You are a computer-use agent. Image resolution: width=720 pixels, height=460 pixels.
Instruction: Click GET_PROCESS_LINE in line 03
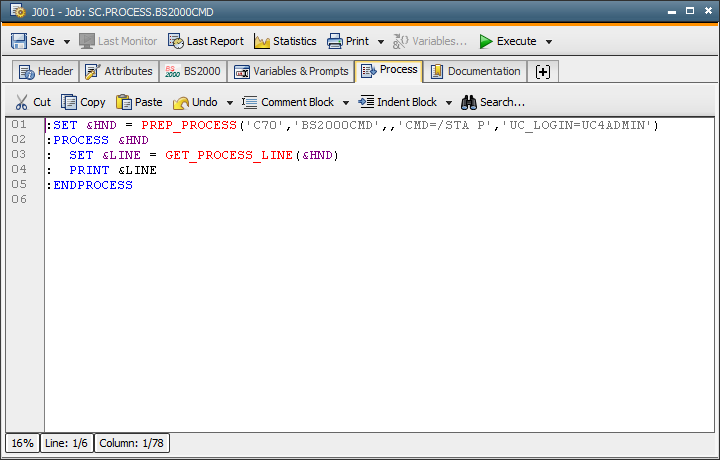[x=229, y=155]
